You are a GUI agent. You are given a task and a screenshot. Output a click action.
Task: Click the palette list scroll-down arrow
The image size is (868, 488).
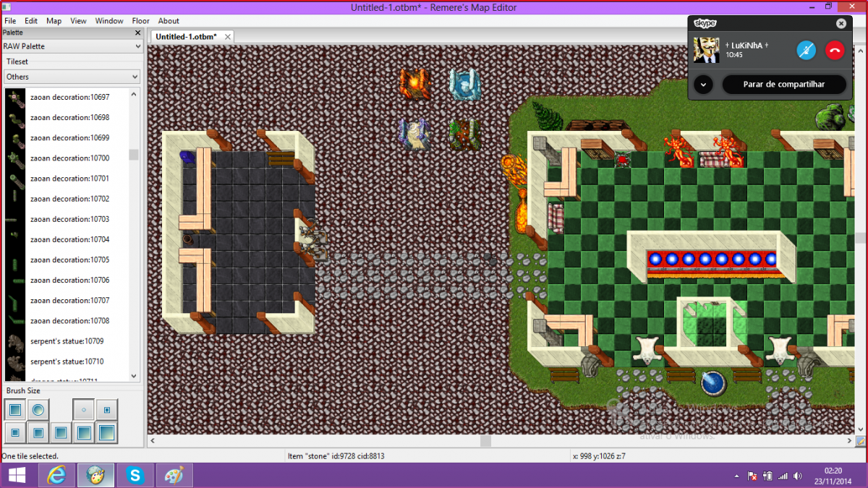click(x=134, y=376)
